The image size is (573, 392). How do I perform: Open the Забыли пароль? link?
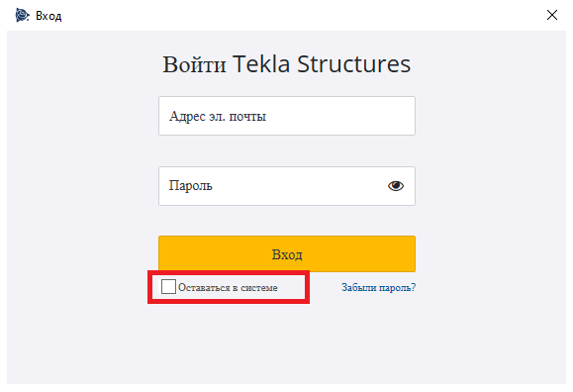(x=379, y=287)
